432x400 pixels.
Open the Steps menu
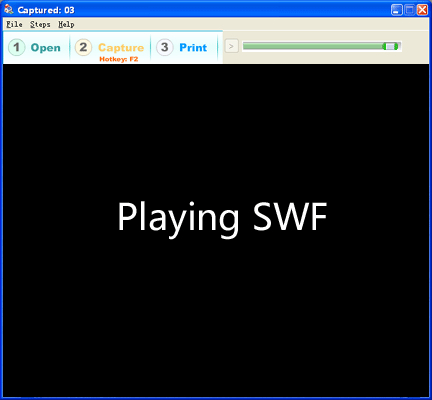40,24
